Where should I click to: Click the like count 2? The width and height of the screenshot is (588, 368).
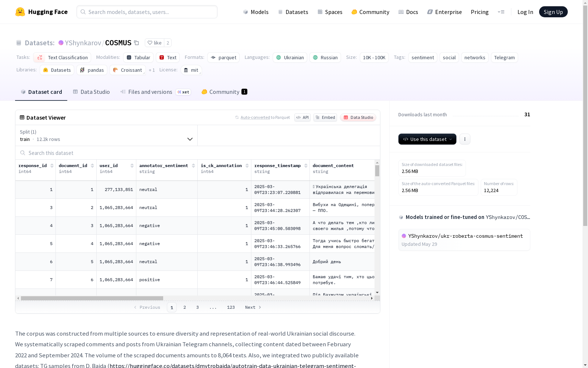(168, 43)
